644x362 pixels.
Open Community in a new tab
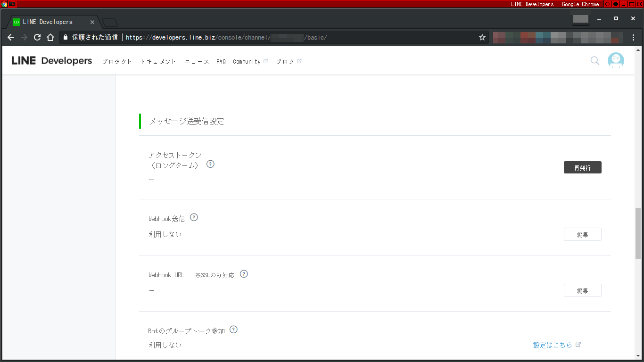[248, 61]
